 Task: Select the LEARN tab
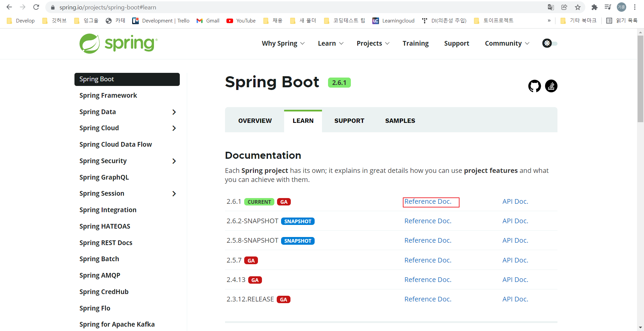[303, 121]
